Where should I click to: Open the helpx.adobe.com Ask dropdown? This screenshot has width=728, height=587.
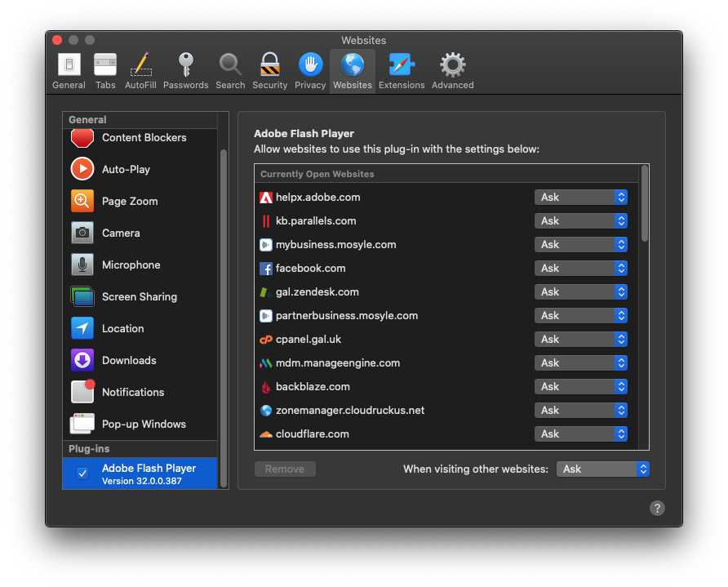point(581,198)
